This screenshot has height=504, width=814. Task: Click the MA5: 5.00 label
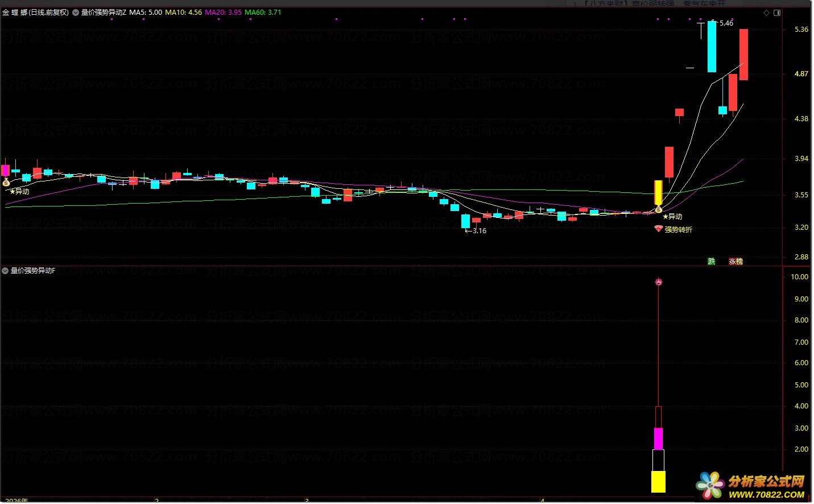[x=146, y=13]
